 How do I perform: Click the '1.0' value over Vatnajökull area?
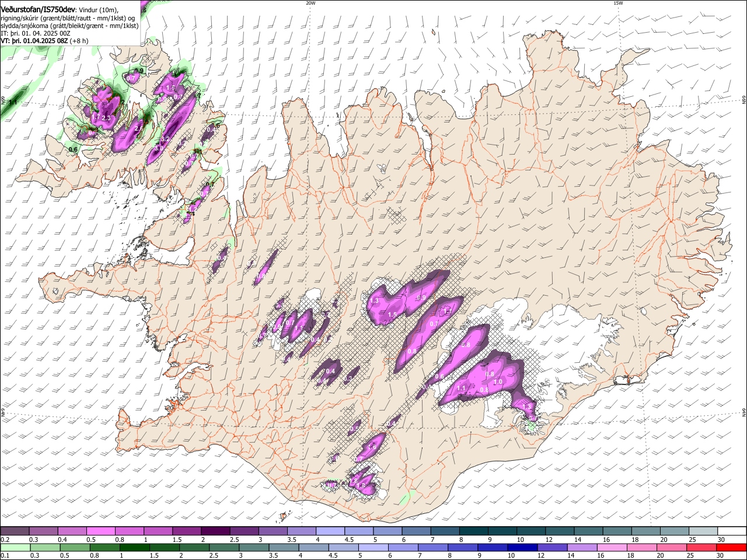(x=498, y=381)
